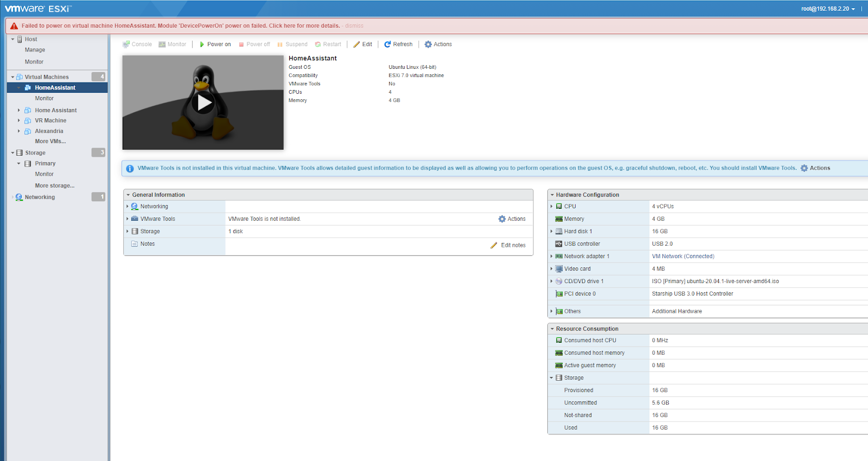Open the root@192.168.2.20 user menu
Viewport: 868px width, 461px height.
[828, 9]
